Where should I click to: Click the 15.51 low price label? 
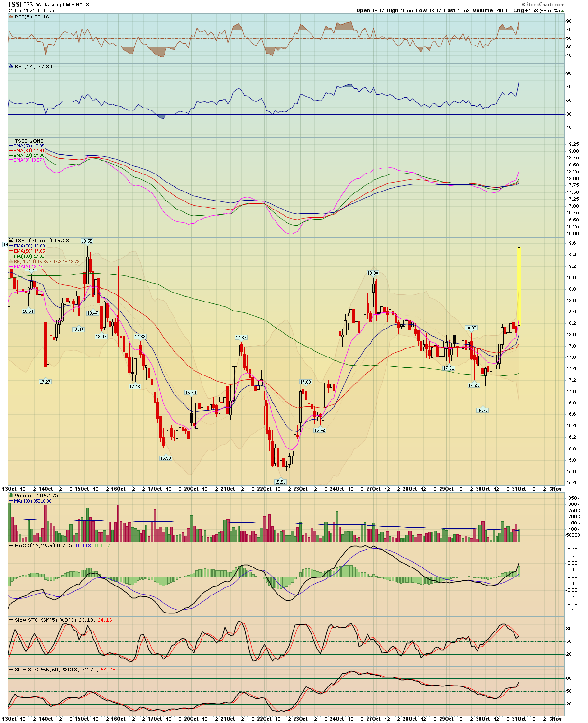(281, 482)
